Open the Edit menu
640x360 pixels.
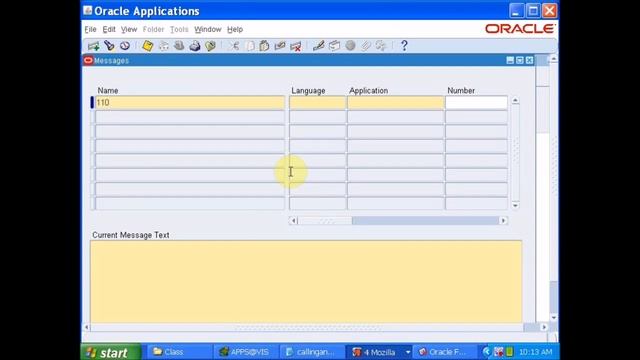tap(109, 29)
